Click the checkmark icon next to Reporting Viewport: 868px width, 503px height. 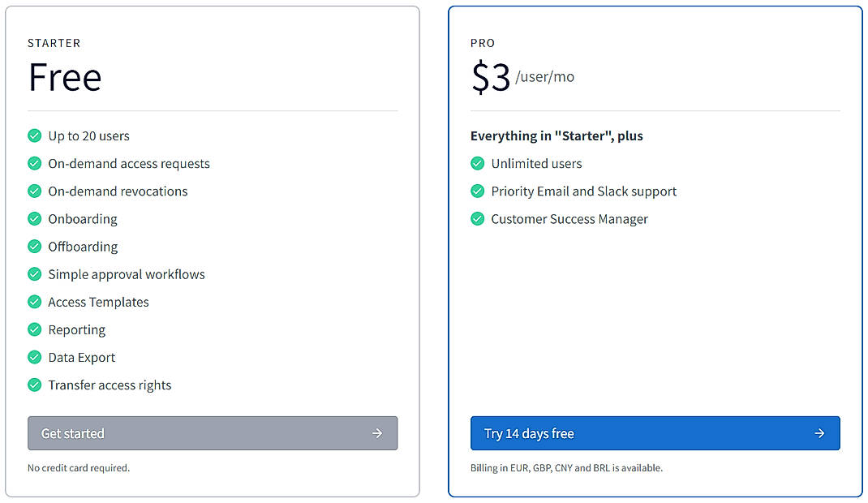point(34,329)
